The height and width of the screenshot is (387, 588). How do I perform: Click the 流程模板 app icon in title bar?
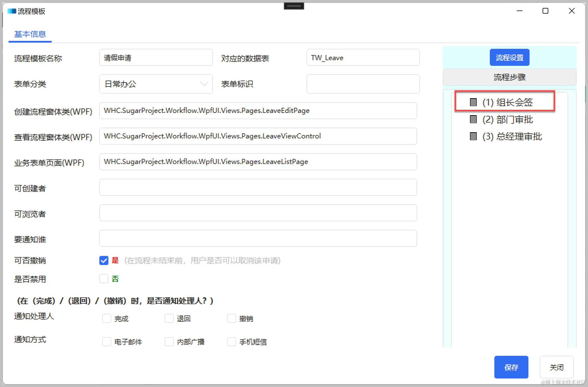point(12,11)
